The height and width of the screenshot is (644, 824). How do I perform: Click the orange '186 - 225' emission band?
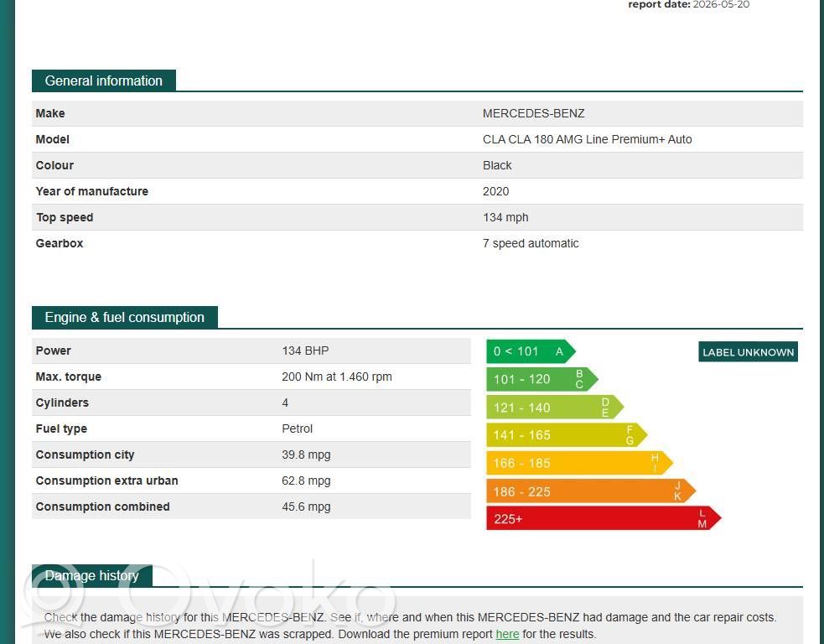pyautogui.click(x=591, y=491)
